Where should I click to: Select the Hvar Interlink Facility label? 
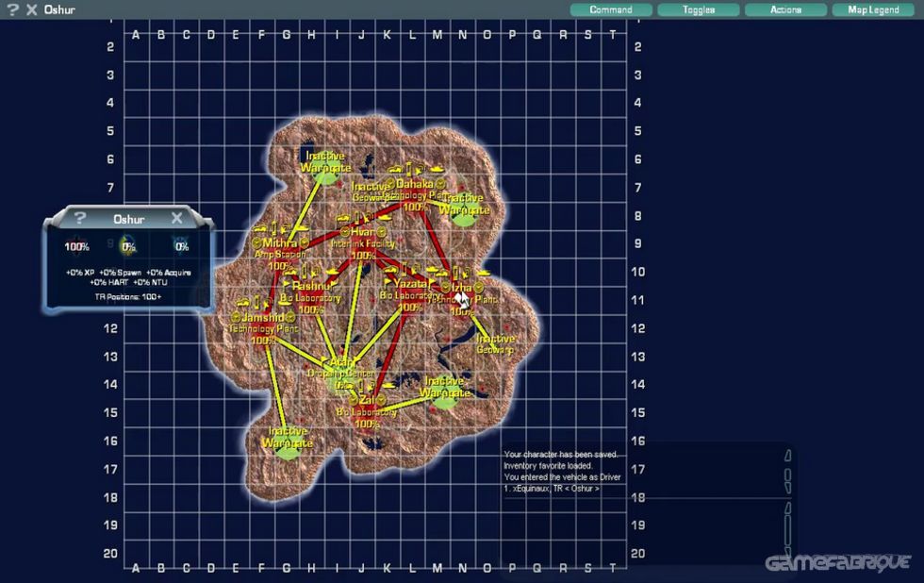362,238
